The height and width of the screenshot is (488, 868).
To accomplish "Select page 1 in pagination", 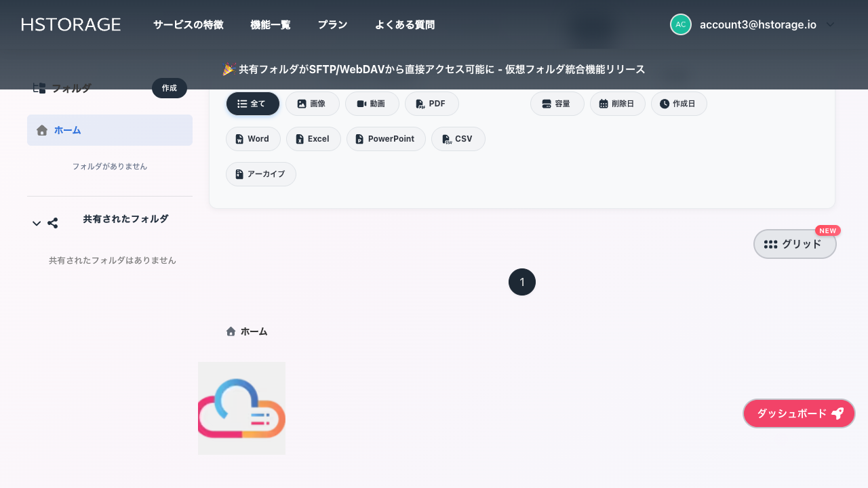I will [x=522, y=282].
